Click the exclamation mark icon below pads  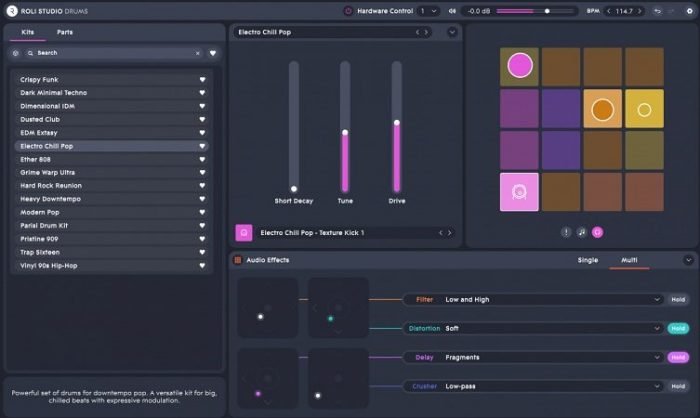coord(565,232)
